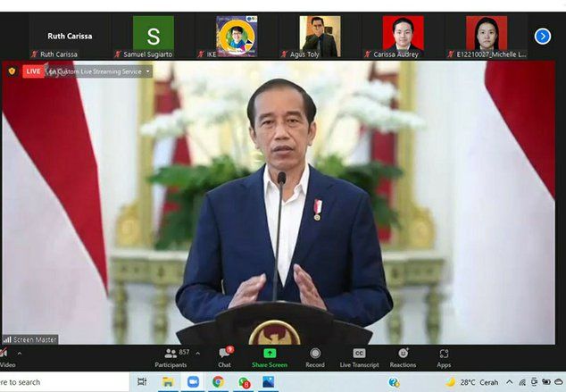Select Samuel Sugiarto's participant thumbnail

[x=154, y=34]
